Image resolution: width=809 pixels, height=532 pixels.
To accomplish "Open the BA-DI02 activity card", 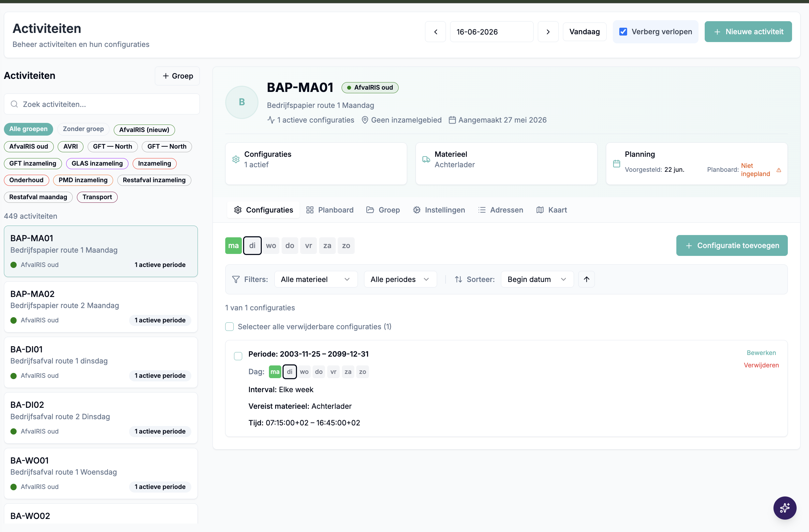I will pos(101,418).
